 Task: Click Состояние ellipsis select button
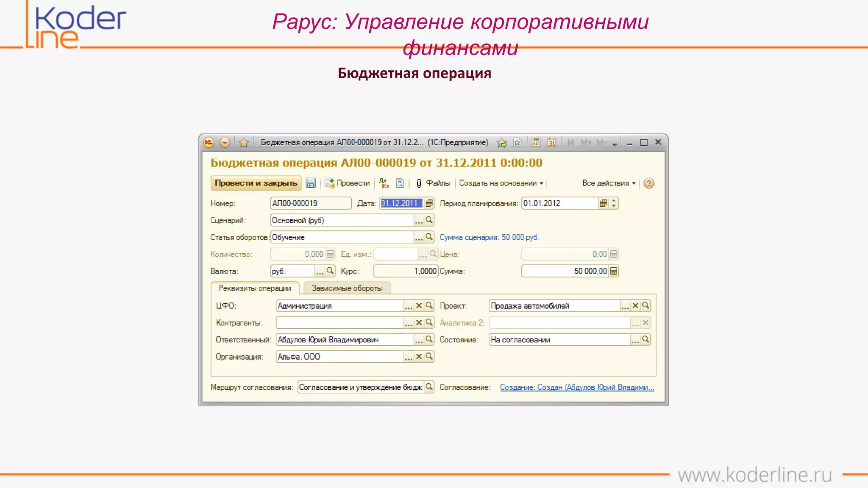click(x=635, y=340)
